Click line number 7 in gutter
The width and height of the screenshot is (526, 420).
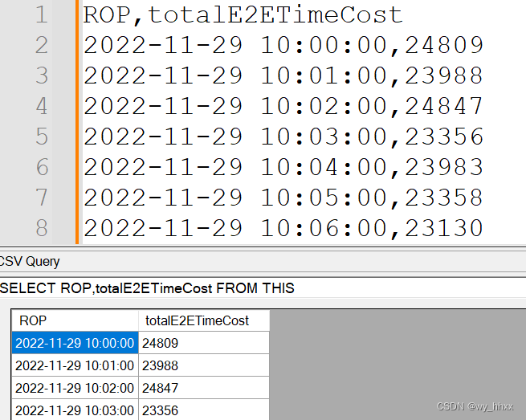(42, 198)
